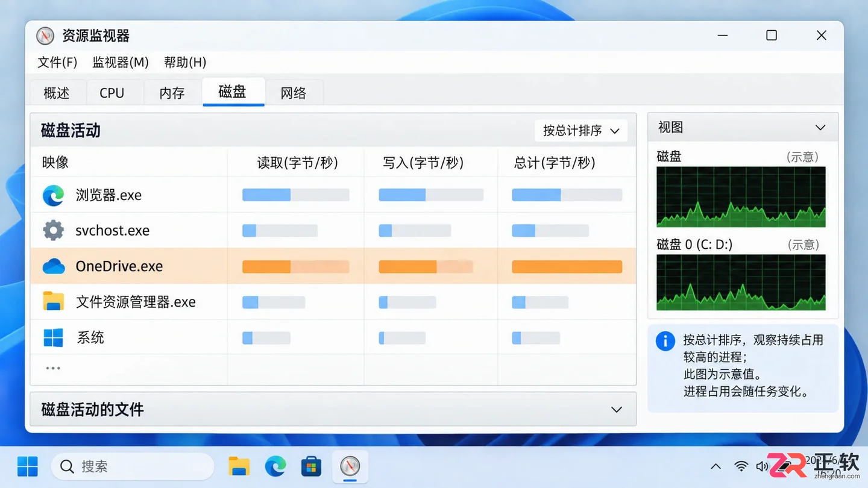Select the 系统 process name

click(x=90, y=337)
